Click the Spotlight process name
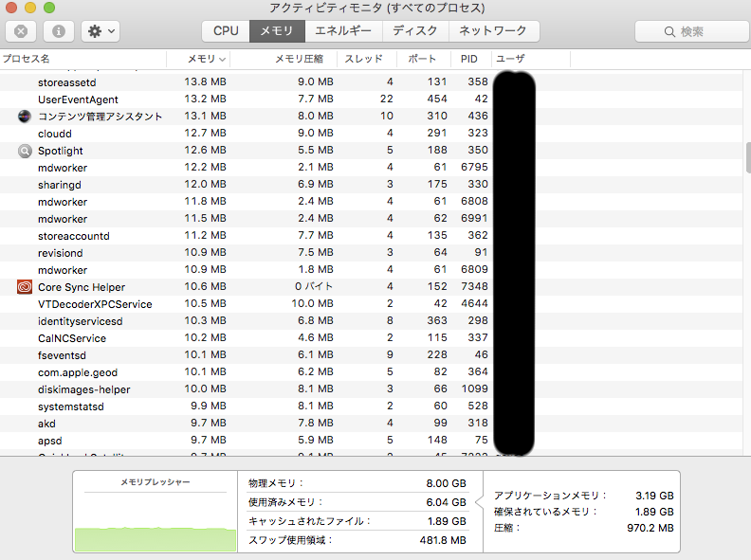The width and height of the screenshot is (751, 560). tap(61, 151)
